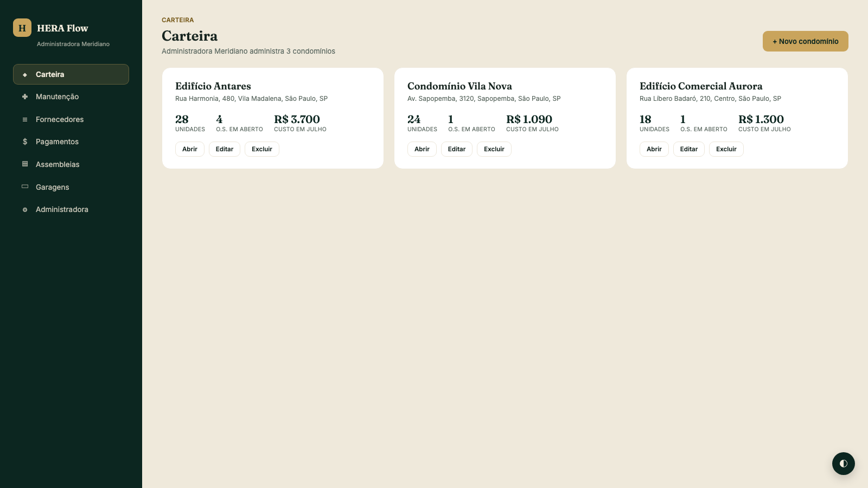The image size is (868, 488).
Task: Delete Edifício Comercial Aurora with Excluir
Action: click(726, 149)
